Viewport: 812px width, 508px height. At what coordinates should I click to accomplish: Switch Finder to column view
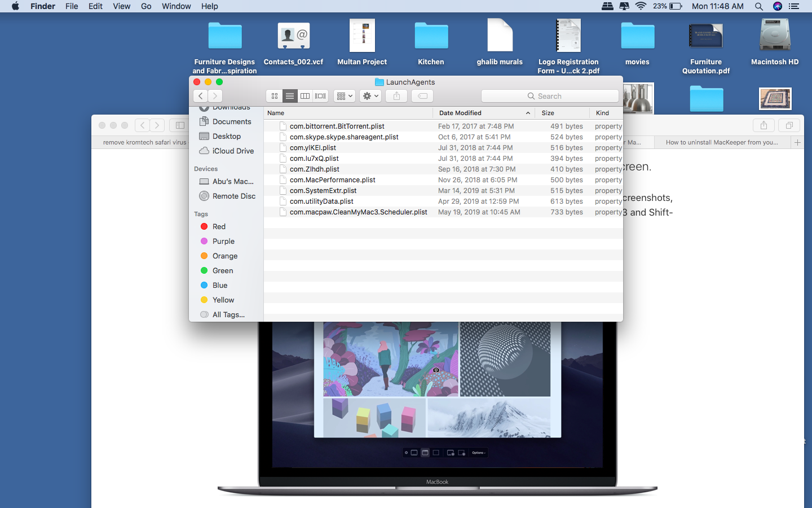click(x=305, y=96)
